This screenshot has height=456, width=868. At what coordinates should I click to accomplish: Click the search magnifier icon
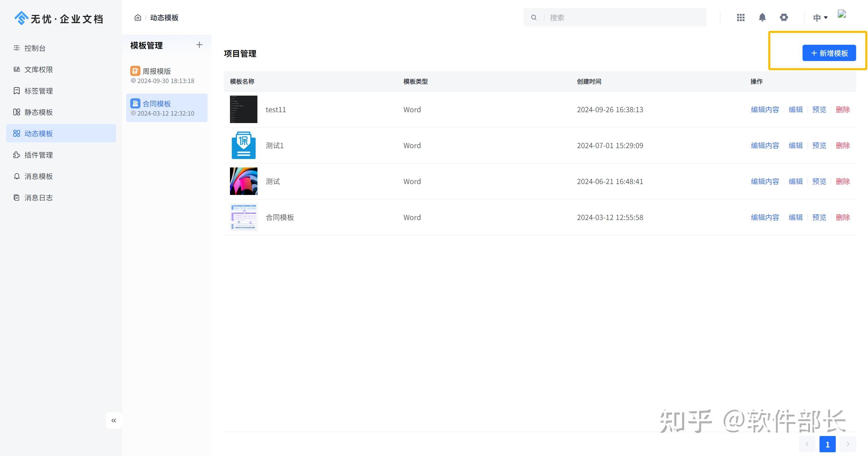click(534, 18)
